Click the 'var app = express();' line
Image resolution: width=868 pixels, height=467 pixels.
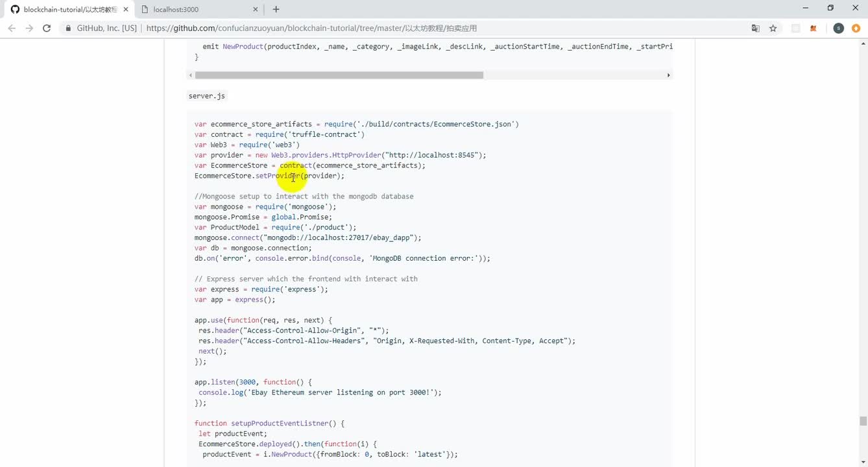[235, 300]
